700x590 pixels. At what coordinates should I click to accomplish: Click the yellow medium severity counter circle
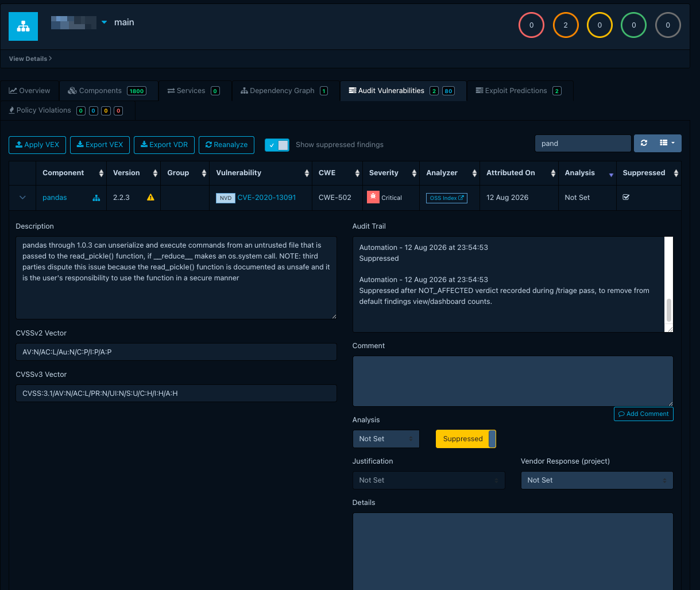[x=600, y=25]
